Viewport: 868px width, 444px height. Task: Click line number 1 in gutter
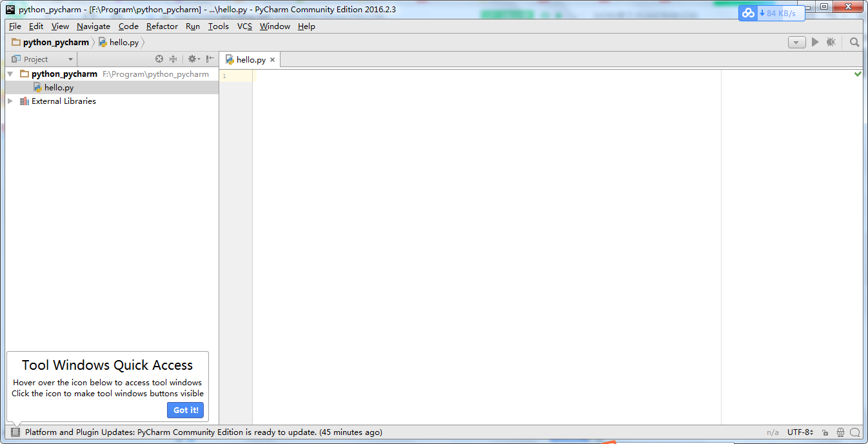pos(224,76)
